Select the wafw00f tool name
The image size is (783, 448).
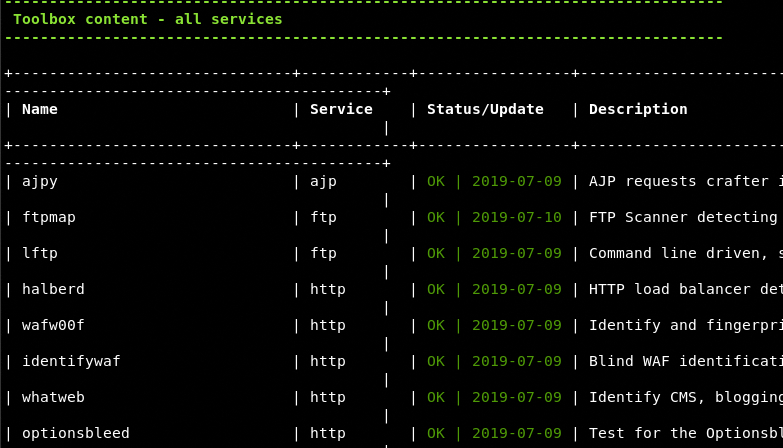[x=53, y=325]
